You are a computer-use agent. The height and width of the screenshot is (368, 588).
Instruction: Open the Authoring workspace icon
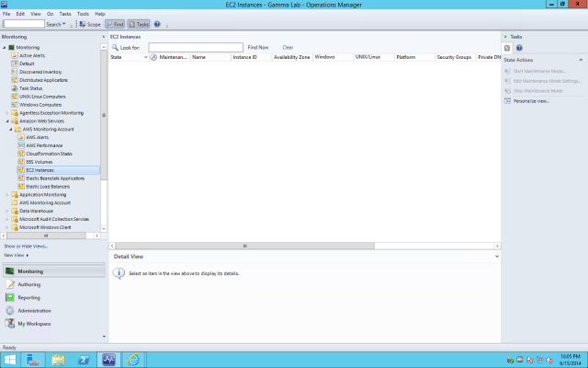click(x=10, y=284)
